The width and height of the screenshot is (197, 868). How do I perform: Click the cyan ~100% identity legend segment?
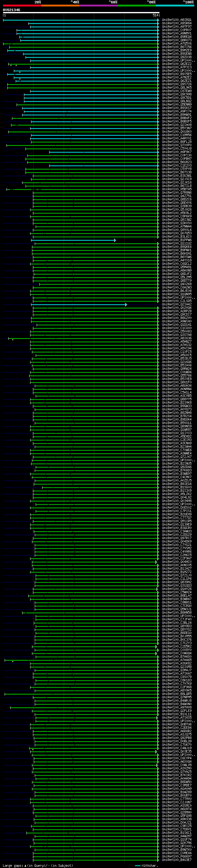(175, 6)
